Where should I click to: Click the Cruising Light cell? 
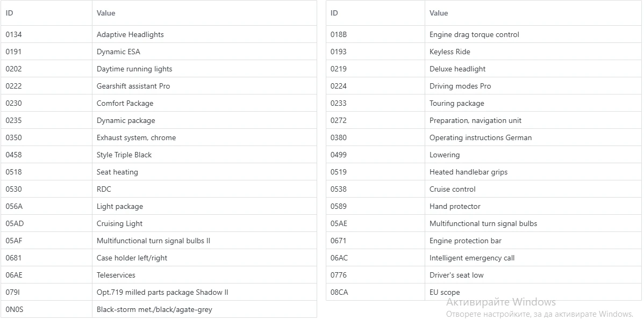119,223
